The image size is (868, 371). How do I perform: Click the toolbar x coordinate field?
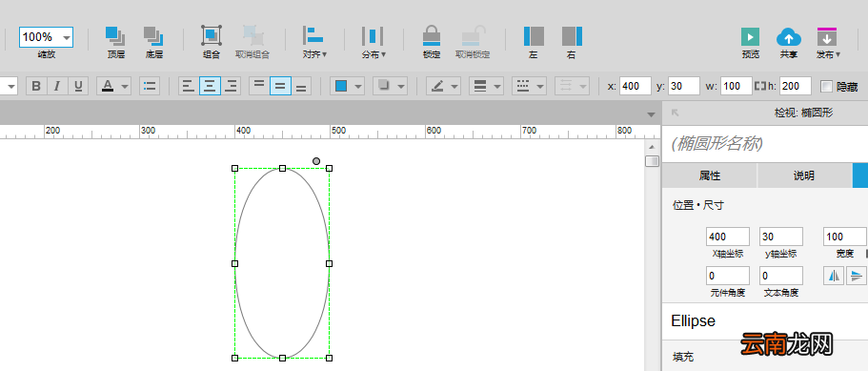click(636, 86)
